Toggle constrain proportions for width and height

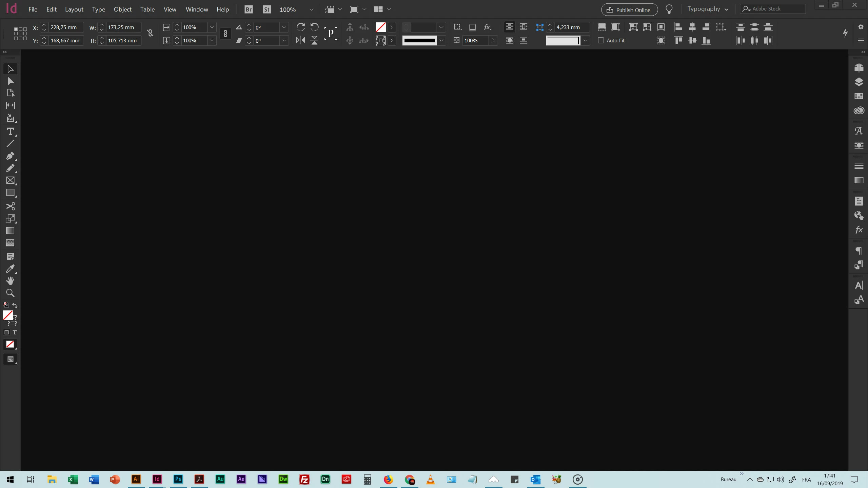150,33
